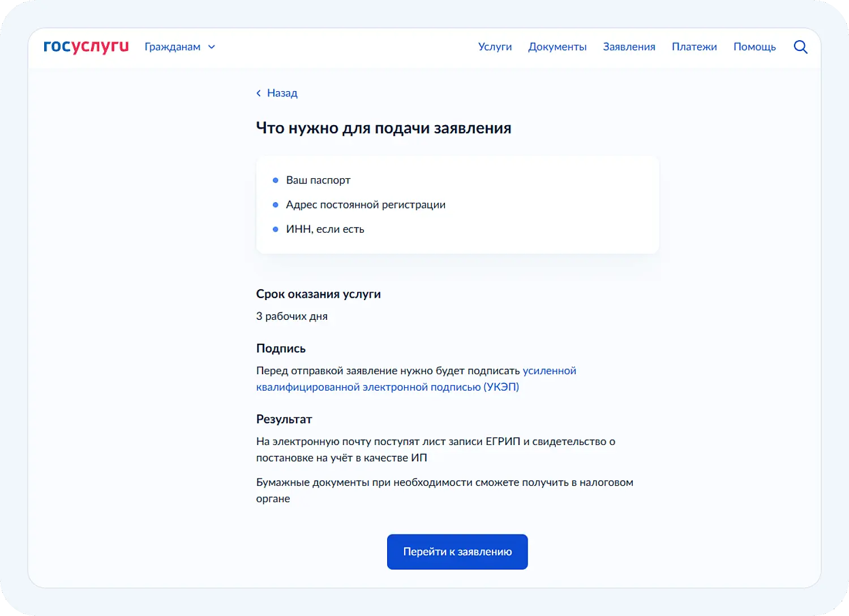Click the Ваш паспорт list item
This screenshot has width=849, height=616.
pyautogui.click(x=318, y=180)
